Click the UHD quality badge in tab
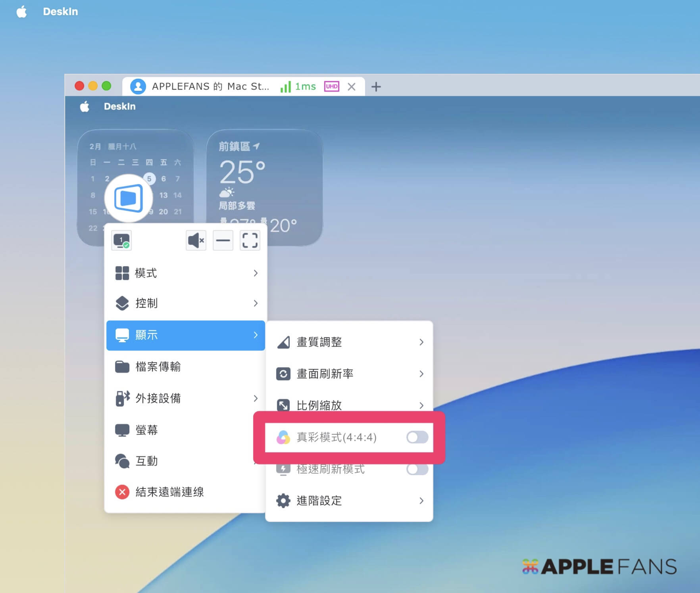This screenshot has height=593, width=700. point(332,86)
